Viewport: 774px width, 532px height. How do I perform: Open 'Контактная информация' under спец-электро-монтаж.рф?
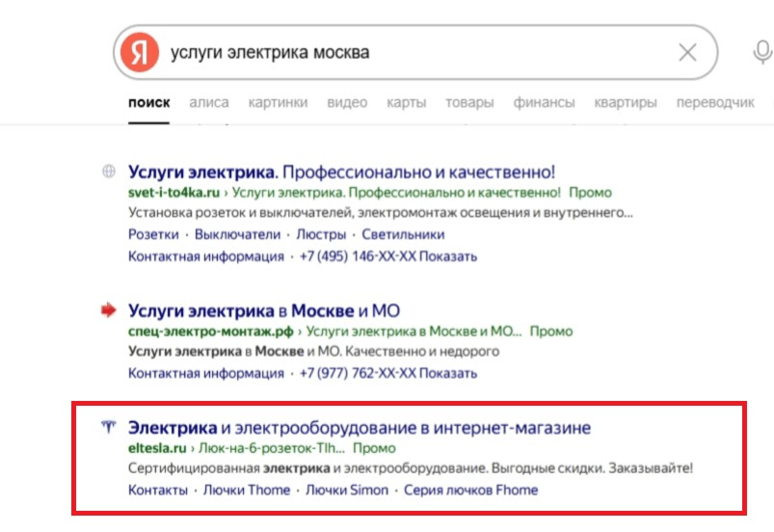coord(206,373)
